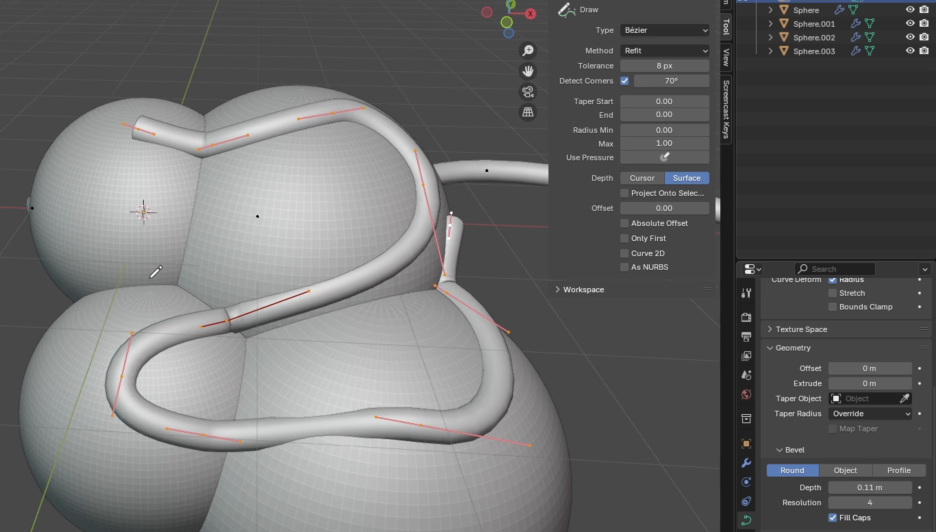
Task: Switch to Screencast Keys sidebar tab
Action: pyautogui.click(x=726, y=109)
